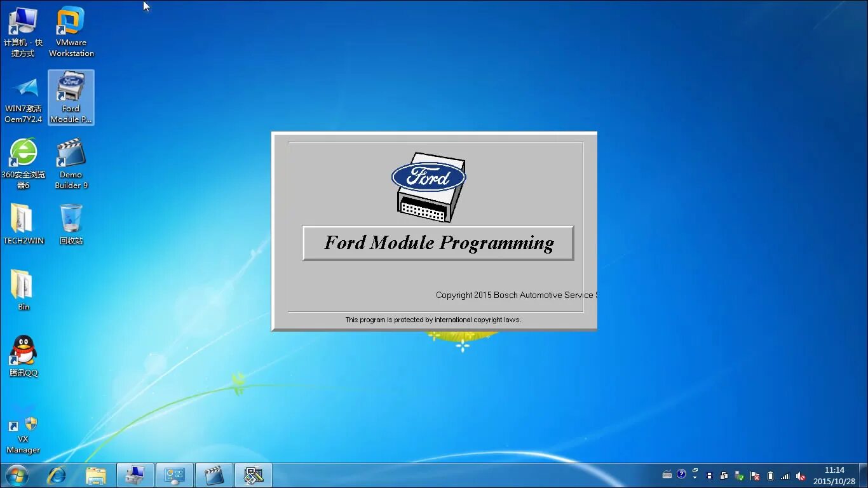868x488 pixels.
Task: Switch to the Demo Builder taskbar button
Action: point(214,475)
